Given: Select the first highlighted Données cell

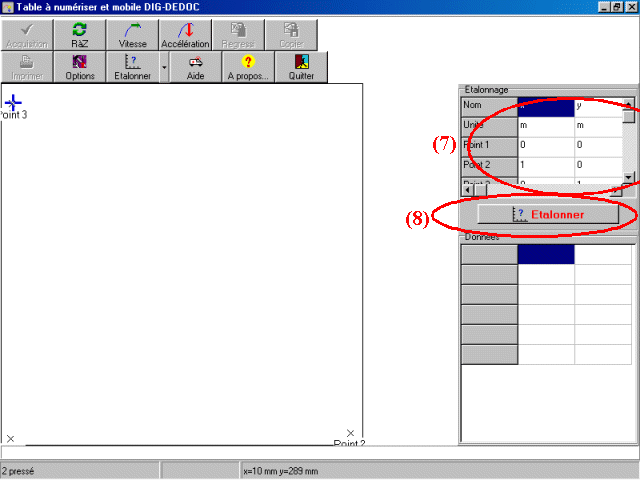Looking at the screenshot, I should point(546,255).
